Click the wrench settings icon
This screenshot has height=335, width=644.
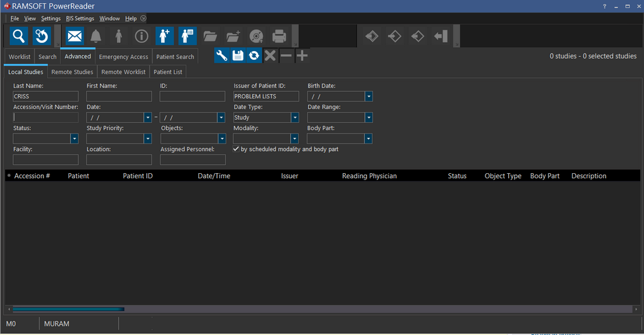tap(221, 56)
